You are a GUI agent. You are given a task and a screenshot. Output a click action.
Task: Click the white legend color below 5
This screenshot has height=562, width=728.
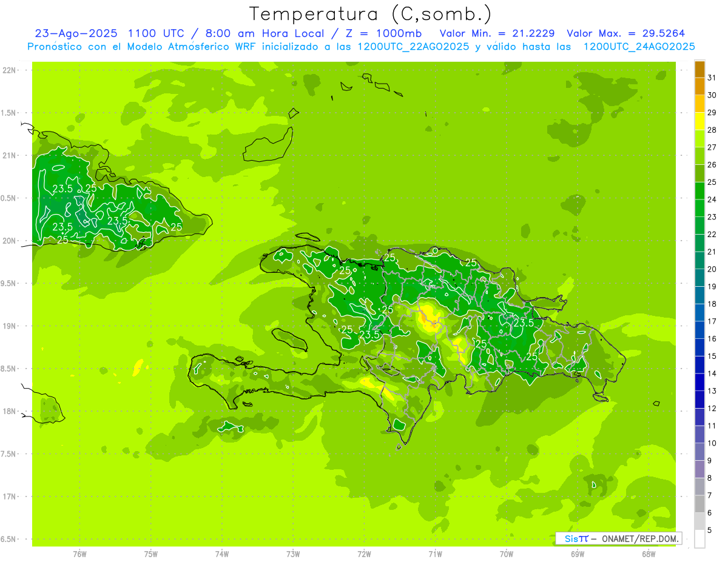tap(699, 539)
